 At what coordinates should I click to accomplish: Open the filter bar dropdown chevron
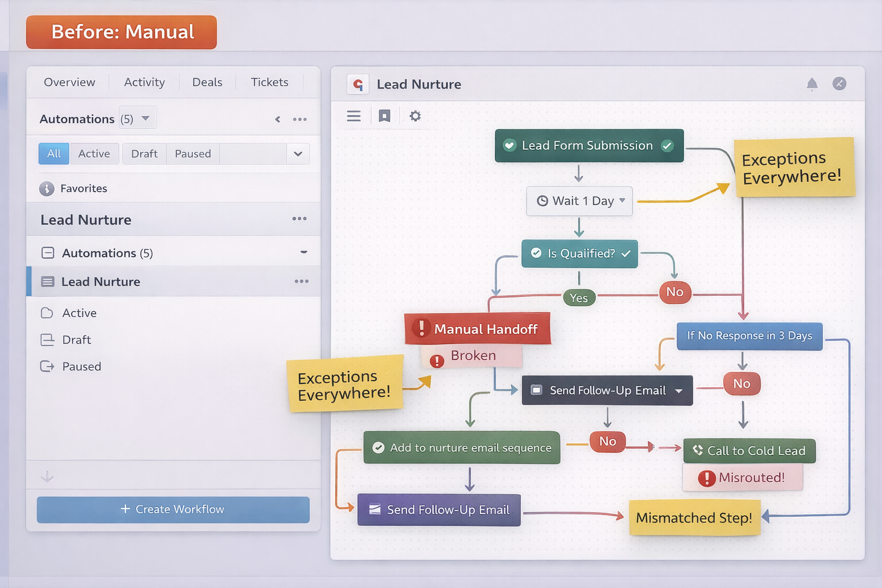pyautogui.click(x=298, y=154)
